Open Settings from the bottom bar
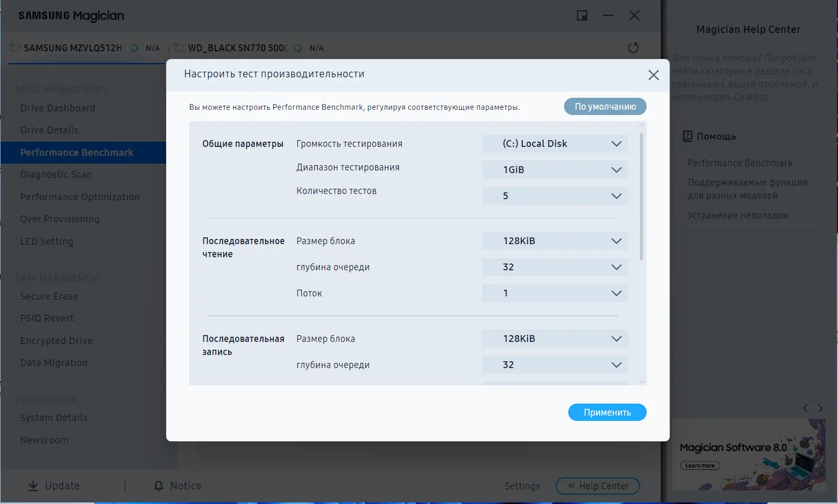 (522, 486)
